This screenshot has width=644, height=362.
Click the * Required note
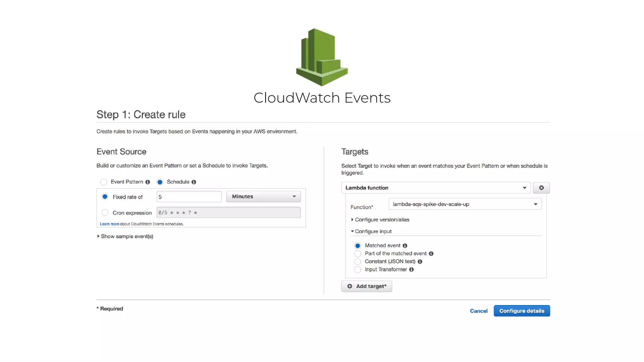pyautogui.click(x=110, y=309)
